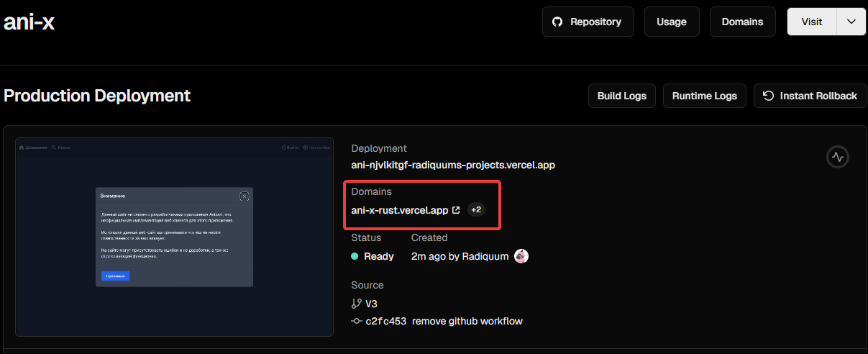Open Radiquum's avatar
Image resolution: width=868 pixels, height=354 pixels.
coord(521,256)
